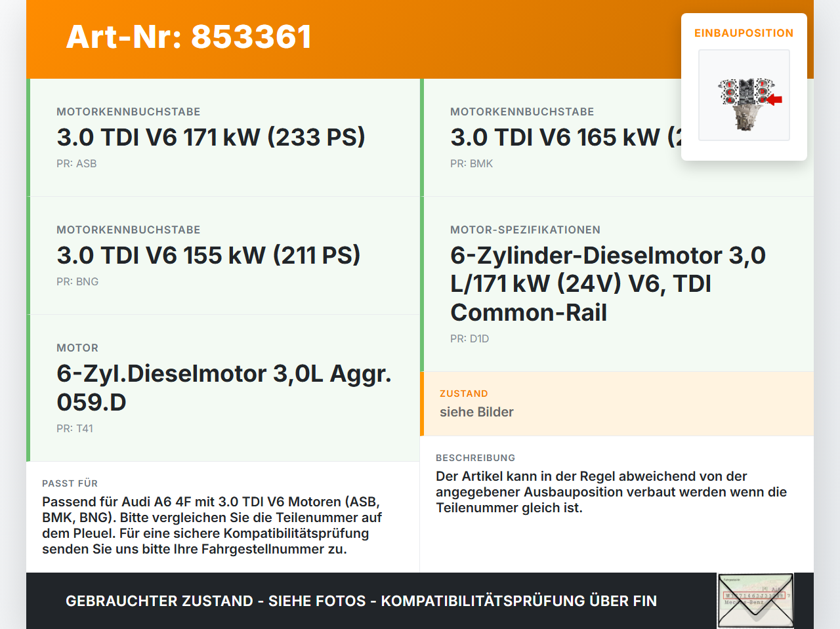This screenshot has width=840, height=629.
Task: Select the 3.0 TDI V6 165 kW entry
Action: pyautogui.click(x=566, y=137)
